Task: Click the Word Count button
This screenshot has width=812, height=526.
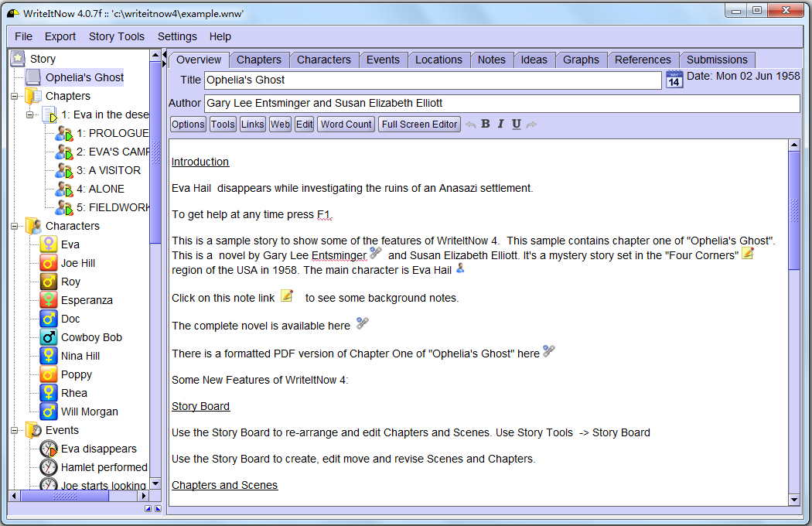Action: (x=346, y=125)
